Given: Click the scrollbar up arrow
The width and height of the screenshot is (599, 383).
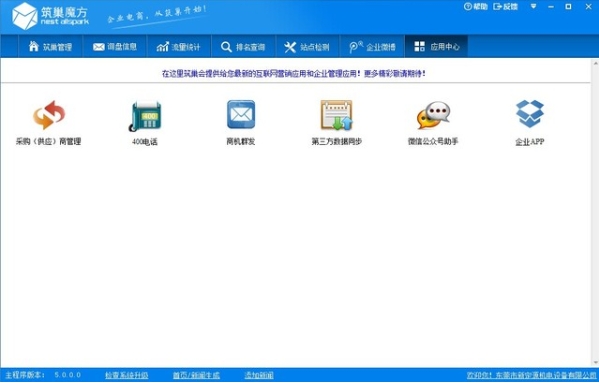Looking at the screenshot, I should 595,63.
